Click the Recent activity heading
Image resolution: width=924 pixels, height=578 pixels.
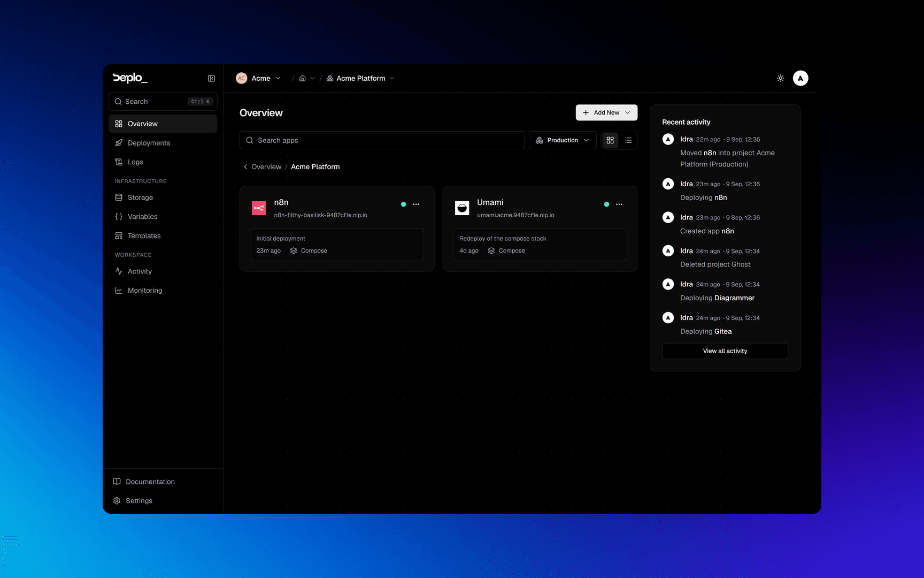click(686, 122)
